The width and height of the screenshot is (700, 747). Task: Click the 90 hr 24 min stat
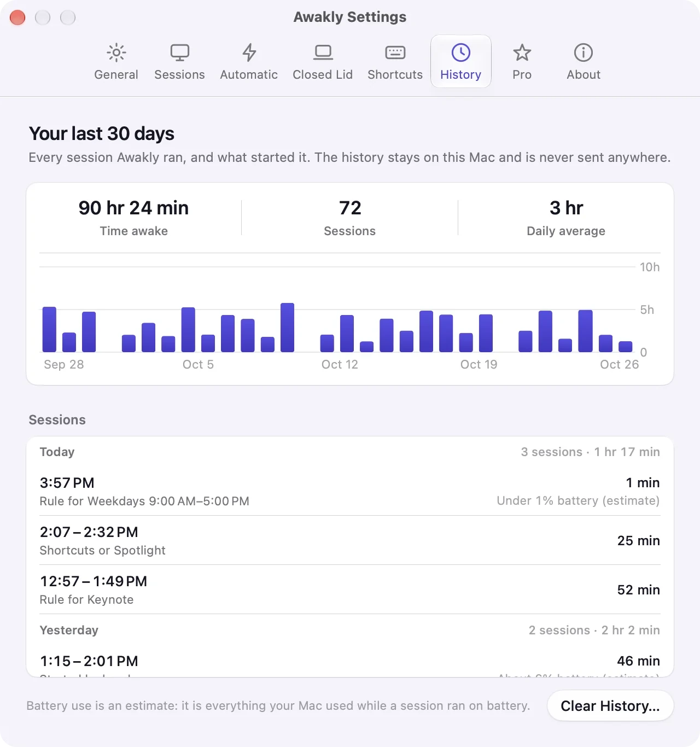tap(133, 218)
